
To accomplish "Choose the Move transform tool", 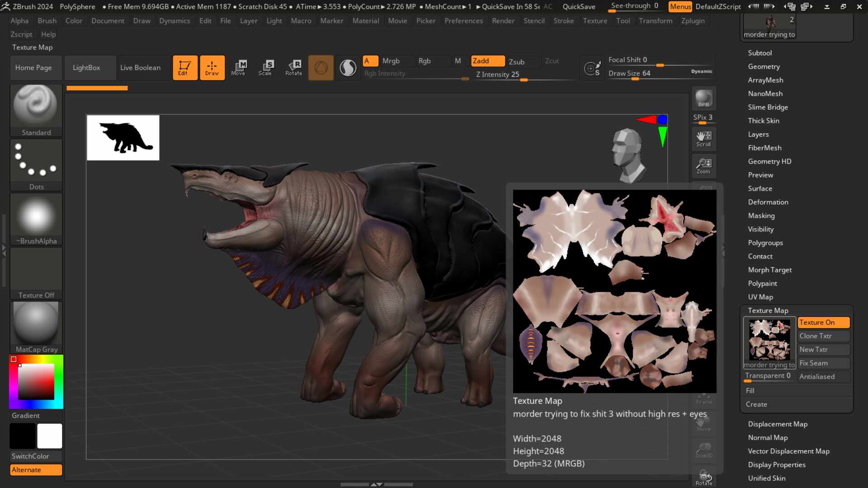I will coord(238,68).
